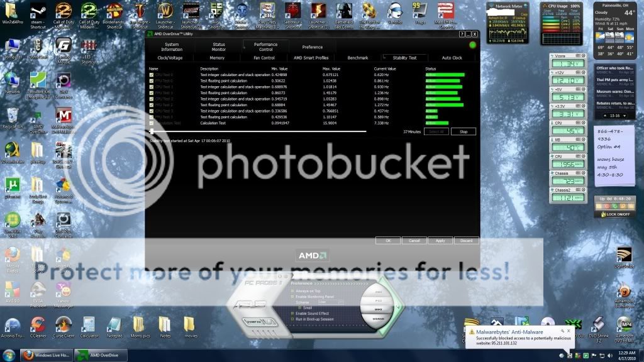Open the JDownloader desktop icon
Screen dimensions: 644x362
(x=13, y=153)
